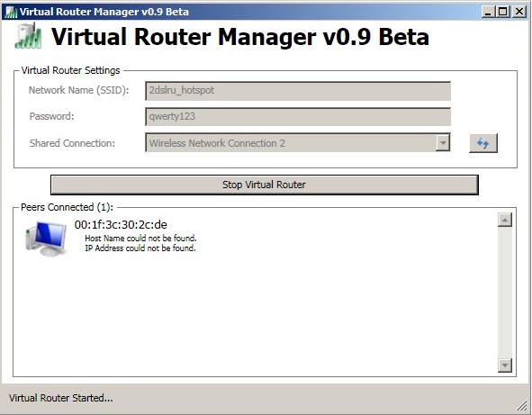Select the Wireless Network Connection 2 combo box
The height and width of the screenshot is (415, 532).
(x=298, y=143)
